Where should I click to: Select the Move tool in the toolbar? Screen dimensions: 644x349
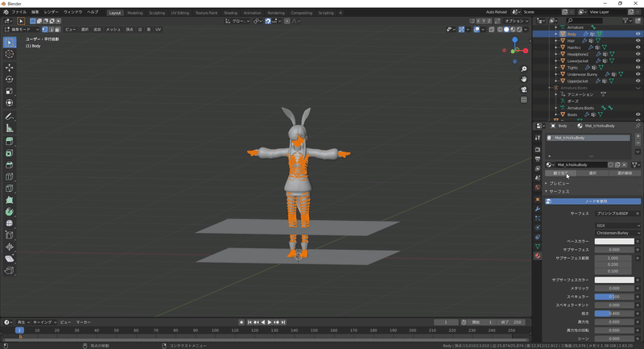point(10,67)
